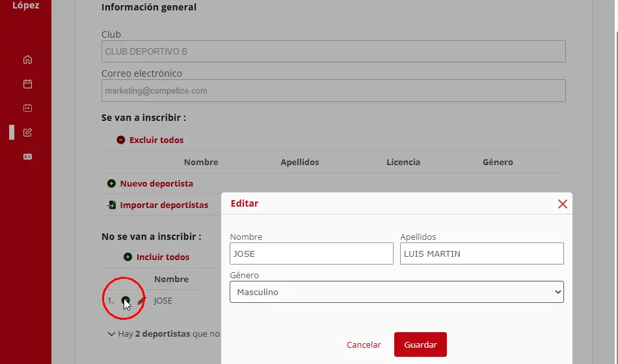Click Importar deportistas link
618x364 pixels.
[x=164, y=205]
